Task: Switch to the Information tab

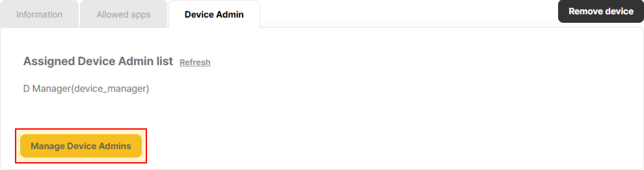Action: [x=39, y=14]
